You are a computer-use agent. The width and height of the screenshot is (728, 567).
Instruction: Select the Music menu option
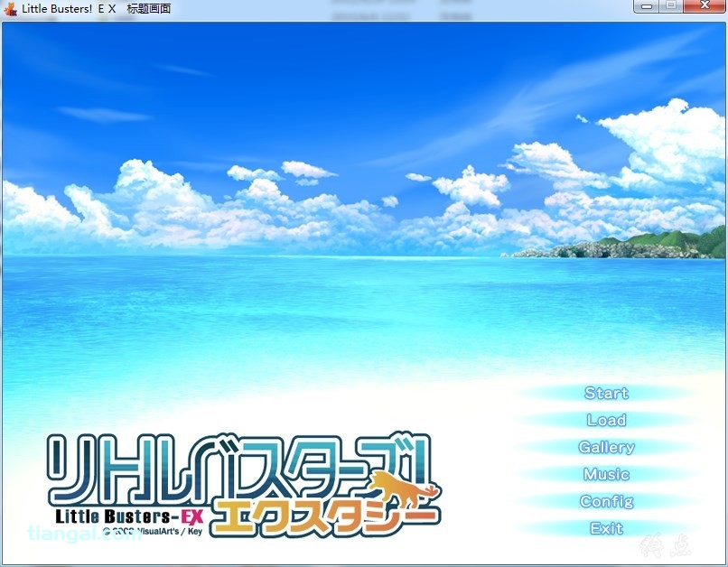(606, 474)
